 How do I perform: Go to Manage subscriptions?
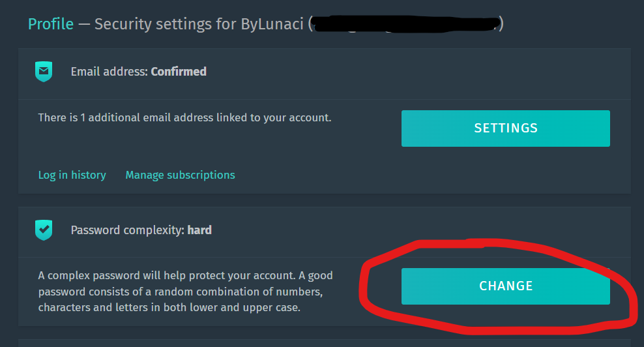click(x=180, y=175)
